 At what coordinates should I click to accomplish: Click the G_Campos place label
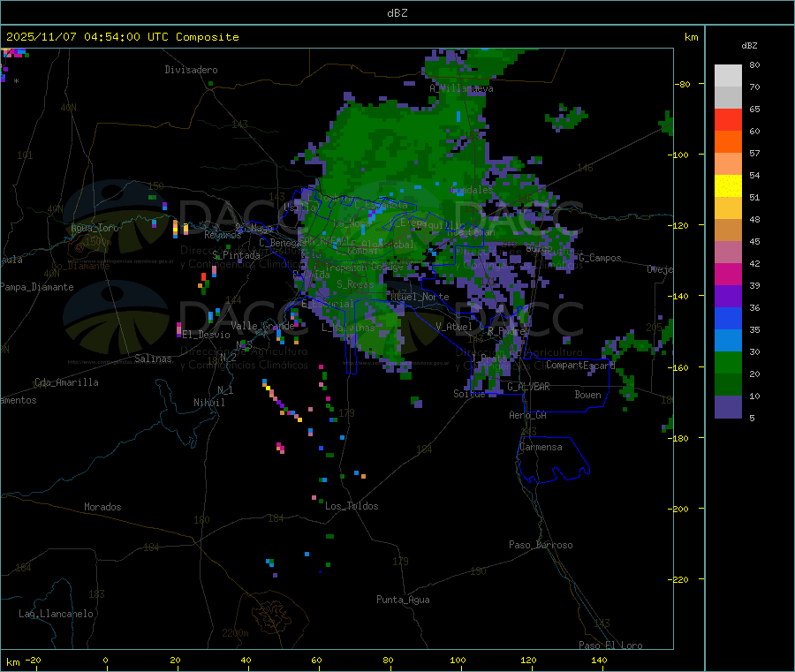pyautogui.click(x=600, y=258)
